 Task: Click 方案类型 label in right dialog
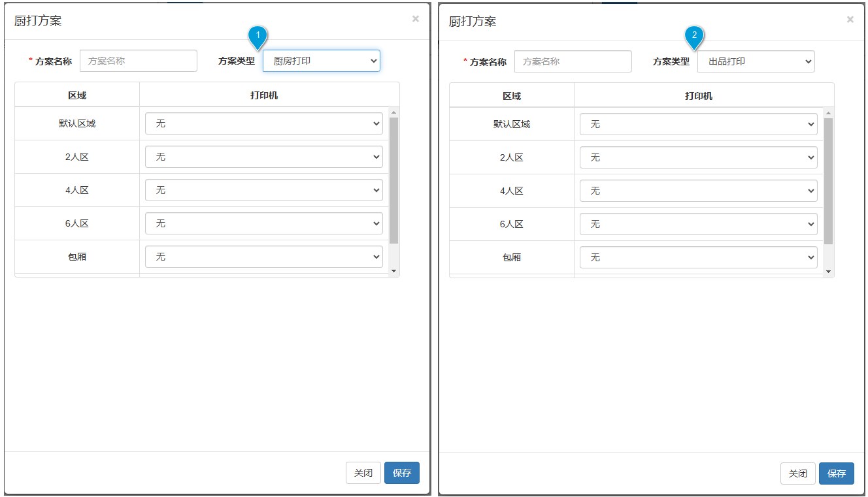pyautogui.click(x=671, y=61)
